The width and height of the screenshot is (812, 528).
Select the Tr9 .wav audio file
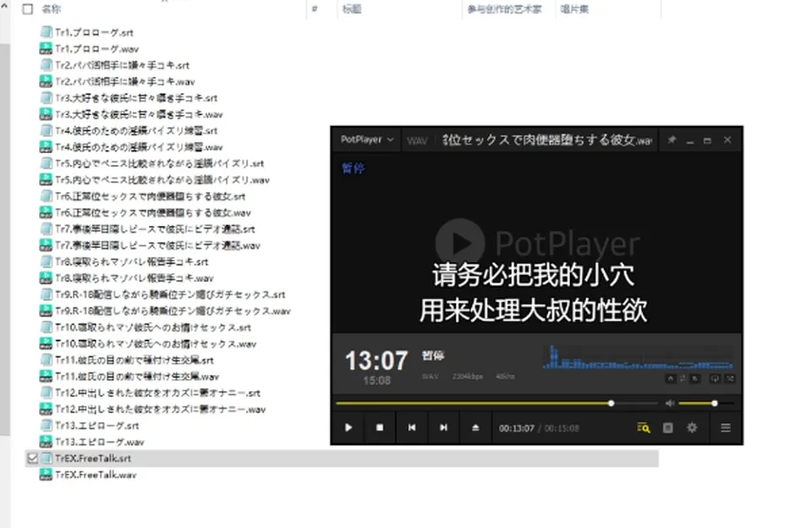(x=165, y=311)
